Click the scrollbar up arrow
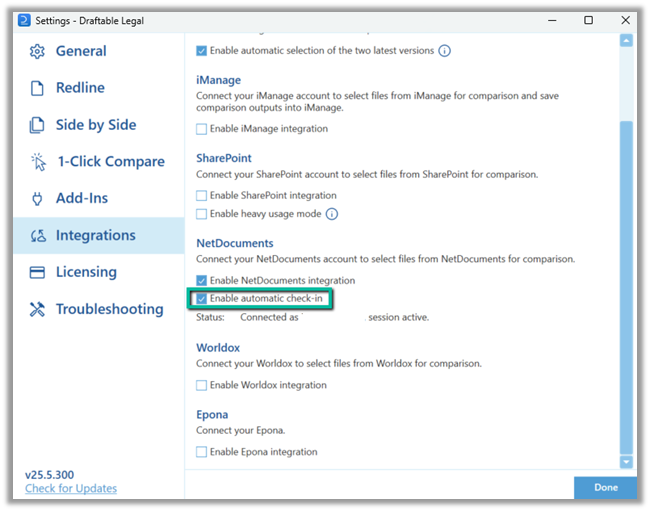Image resolution: width=650 pixels, height=511 pixels. (x=626, y=41)
